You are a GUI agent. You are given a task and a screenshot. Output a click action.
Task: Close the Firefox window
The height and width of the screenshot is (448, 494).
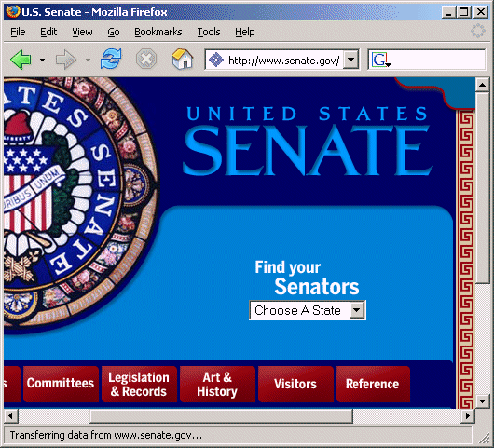pos(481,12)
